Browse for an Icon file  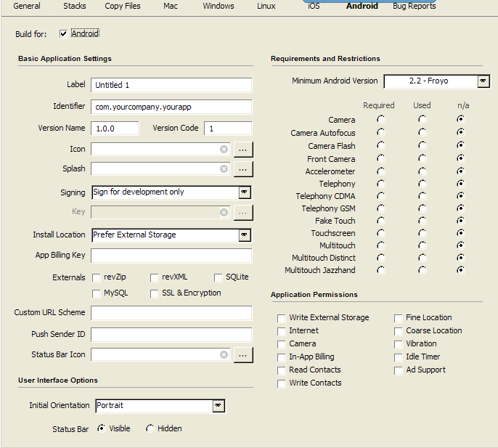[243, 149]
